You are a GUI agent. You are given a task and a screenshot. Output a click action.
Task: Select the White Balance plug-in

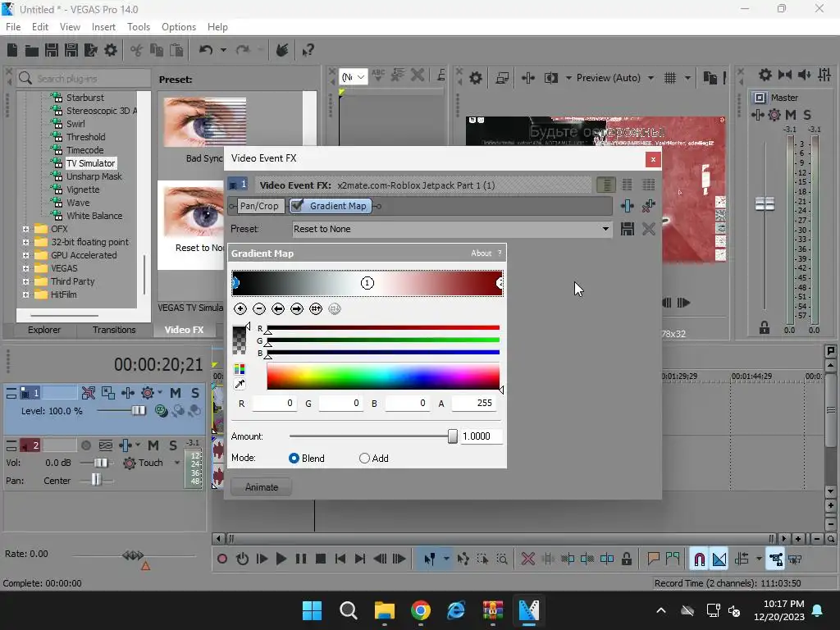pyautogui.click(x=94, y=216)
